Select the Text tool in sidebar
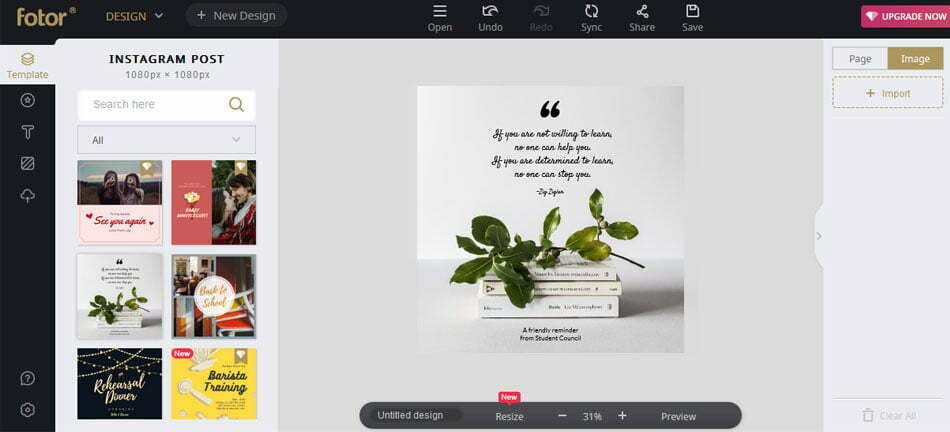The width and height of the screenshot is (950, 432). click(27, 132)
